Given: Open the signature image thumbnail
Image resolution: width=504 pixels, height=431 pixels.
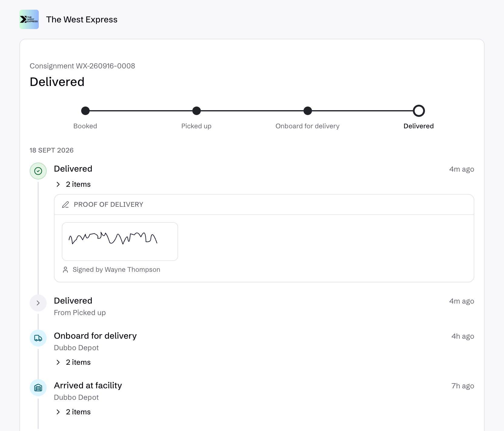Looking at the screenshot, I should [x=120, y=242].
